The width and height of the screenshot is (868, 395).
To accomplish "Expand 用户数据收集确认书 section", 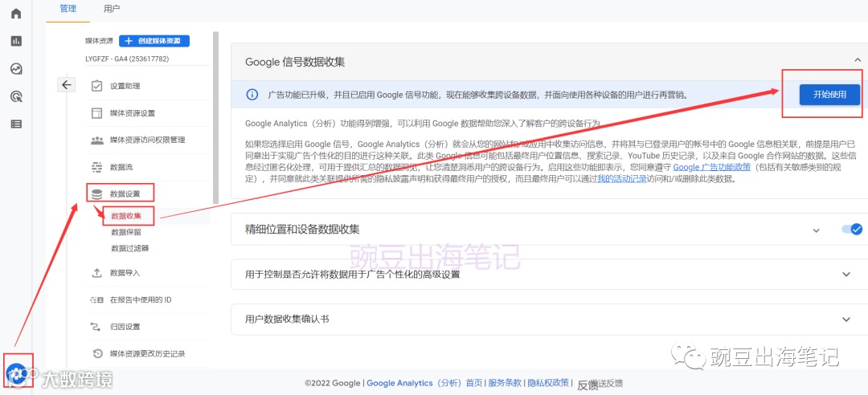I will click(x=845, y=320).
